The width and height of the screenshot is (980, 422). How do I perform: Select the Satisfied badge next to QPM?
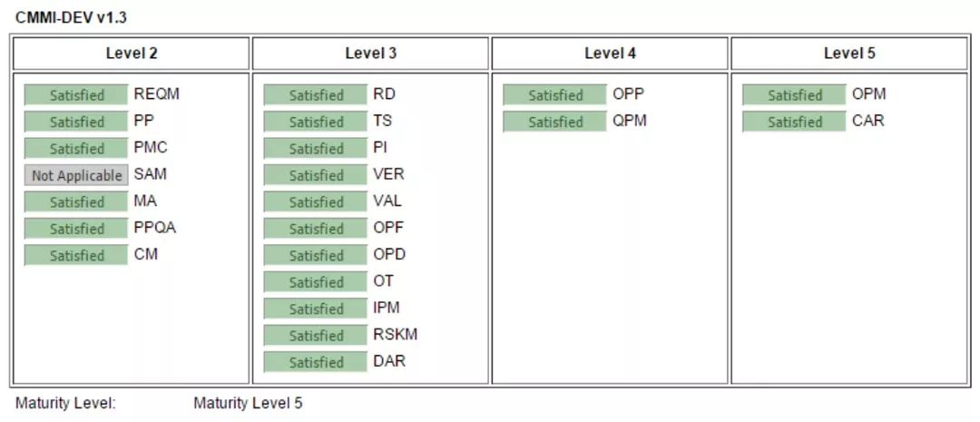click(555, 122)
